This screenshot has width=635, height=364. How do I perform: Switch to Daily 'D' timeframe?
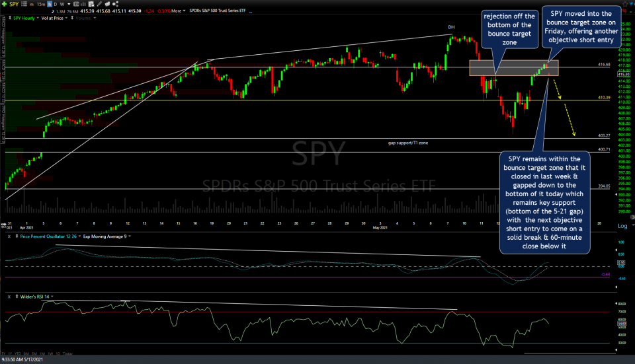pyautogui.click(x=56, y=4)
